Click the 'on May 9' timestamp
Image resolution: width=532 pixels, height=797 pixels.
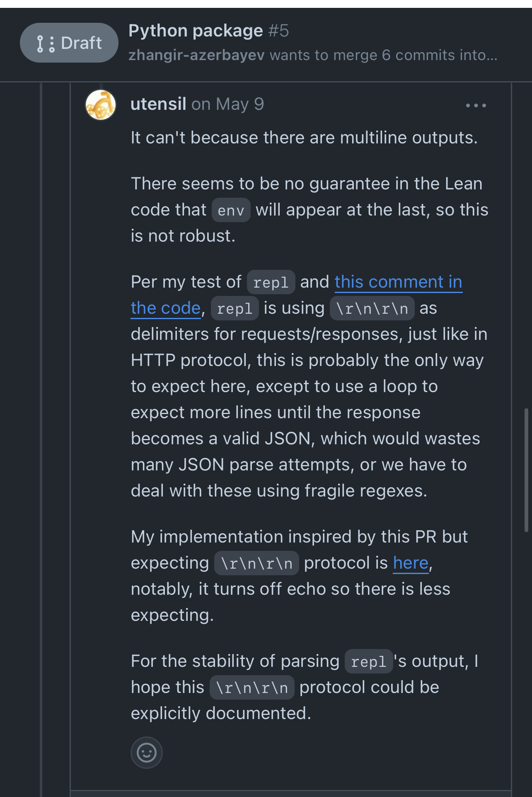227,104
